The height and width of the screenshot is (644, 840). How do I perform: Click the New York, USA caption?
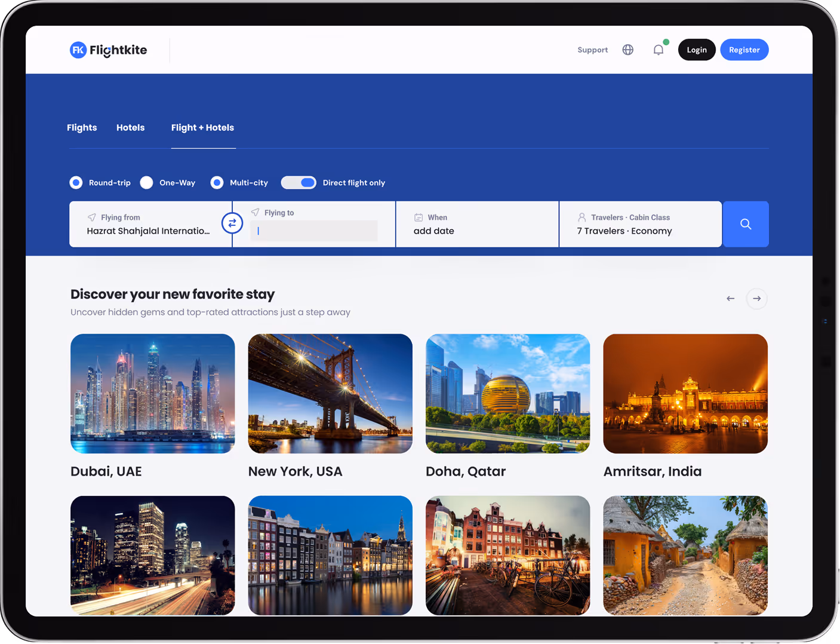[x=296, y=471]
